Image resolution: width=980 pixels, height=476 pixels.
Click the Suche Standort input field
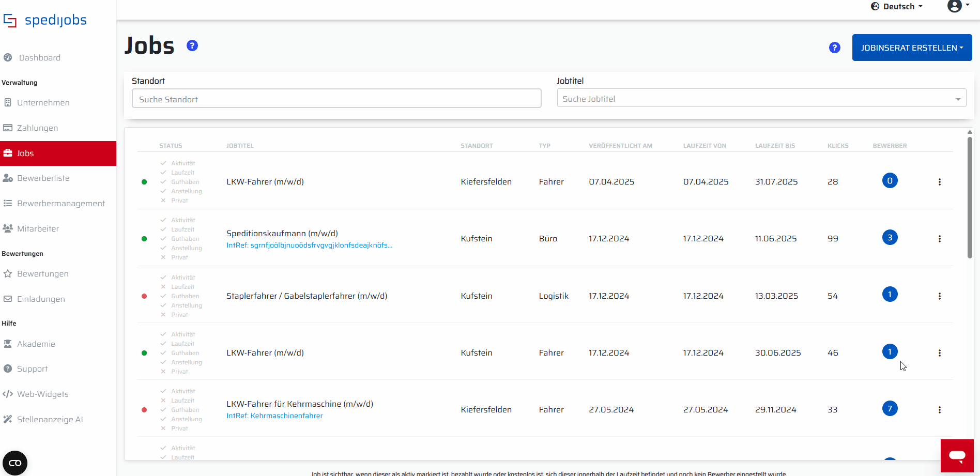(336, 99)
